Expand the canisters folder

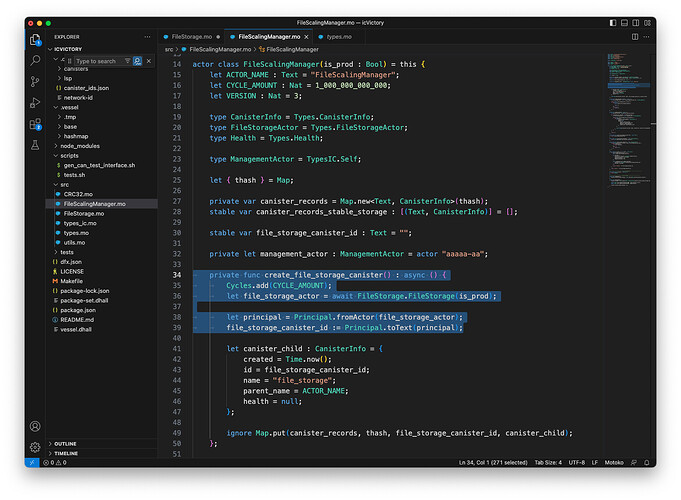76,69
